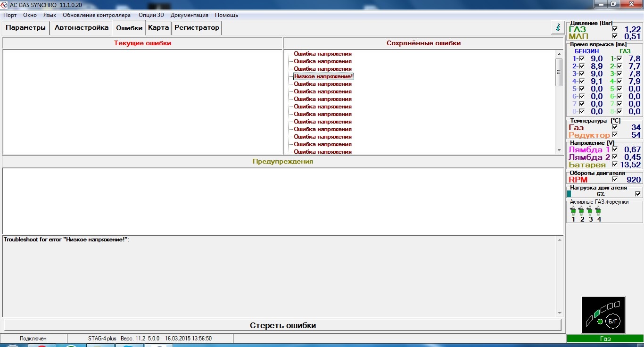Screen dimensions: 644x347
Task: Toggle petrol injector 4 checkbox
Action: click(x=581, y=82)
